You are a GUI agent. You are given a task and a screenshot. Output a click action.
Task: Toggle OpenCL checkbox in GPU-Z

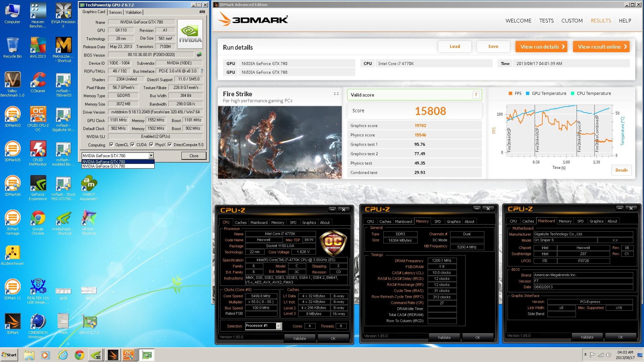(x=111, y=145)
